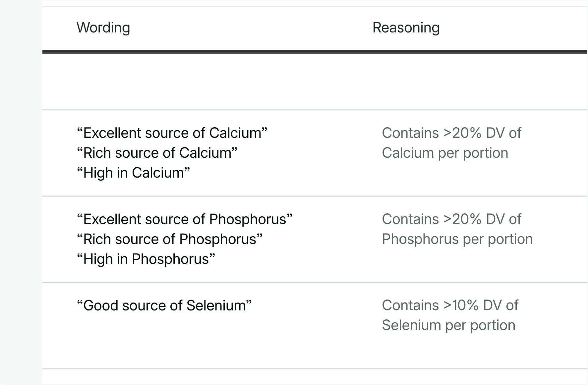Image resolution: width=588 pixels, height=385 pixels.
Task: Click the "High in Phosphorus" wording
Action: 146,259
